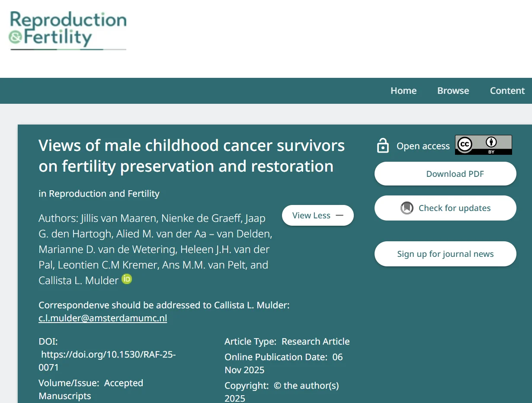The width and height of the screenshot is (532, 403).
Task: Click the Reproduction and Fertility link under the title
Action: pos(104,194)
